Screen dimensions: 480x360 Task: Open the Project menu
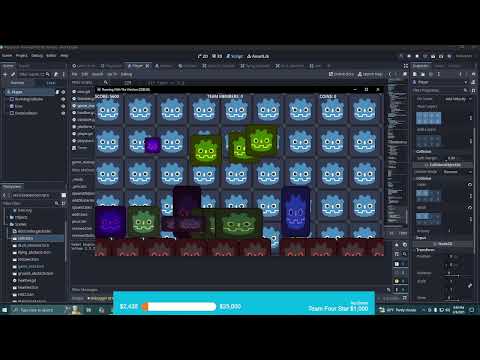(22, 56)
